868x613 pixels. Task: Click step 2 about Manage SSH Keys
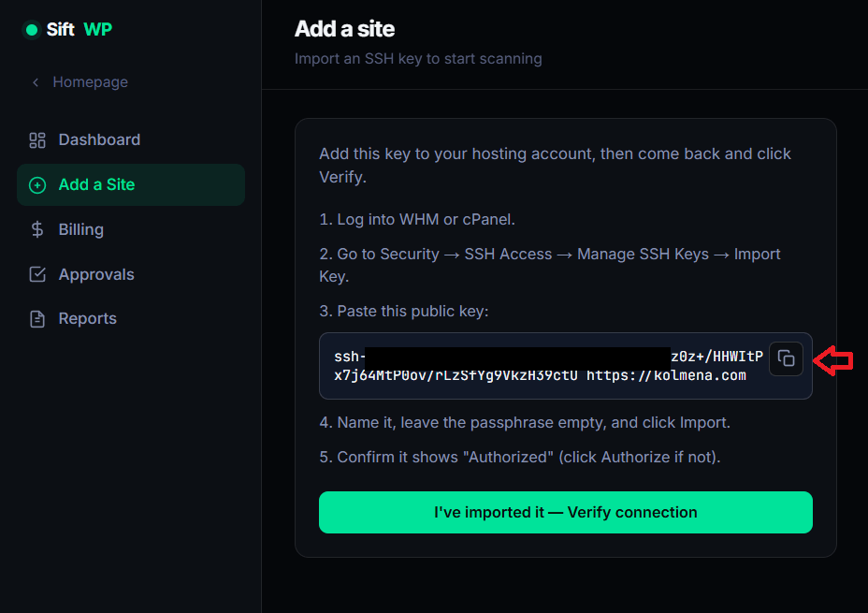[x=550, y=265]
